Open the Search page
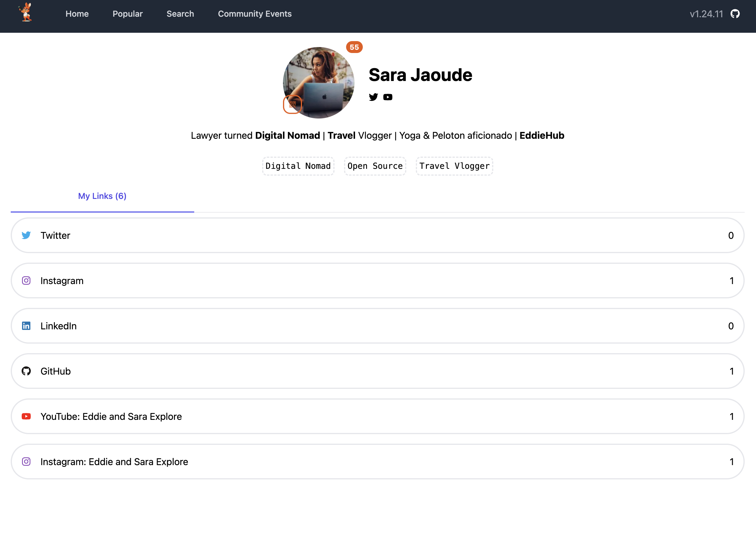756x533 pixels. click(180, 14)
